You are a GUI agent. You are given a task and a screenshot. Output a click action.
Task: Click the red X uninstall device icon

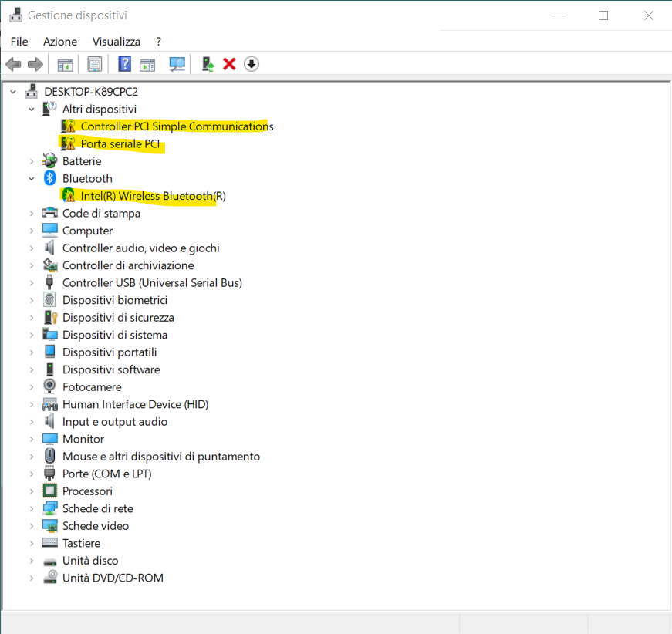pos(229,64)
